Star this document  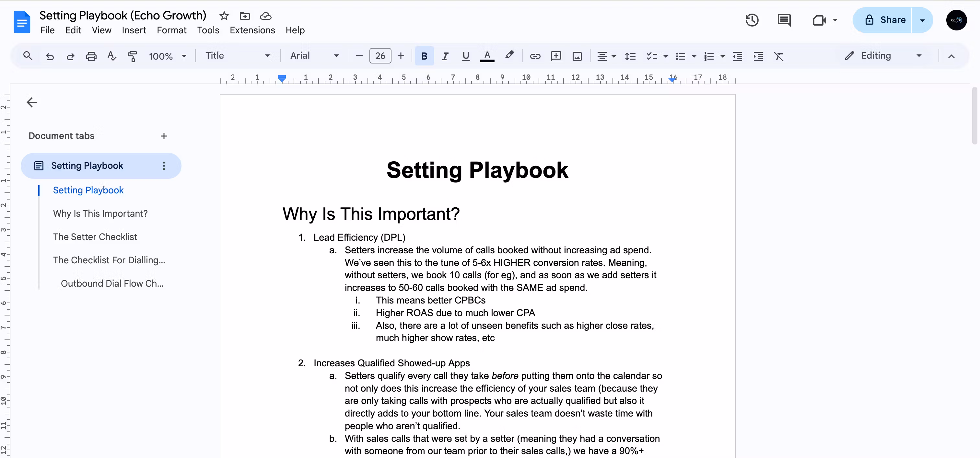tap(224, 16)
